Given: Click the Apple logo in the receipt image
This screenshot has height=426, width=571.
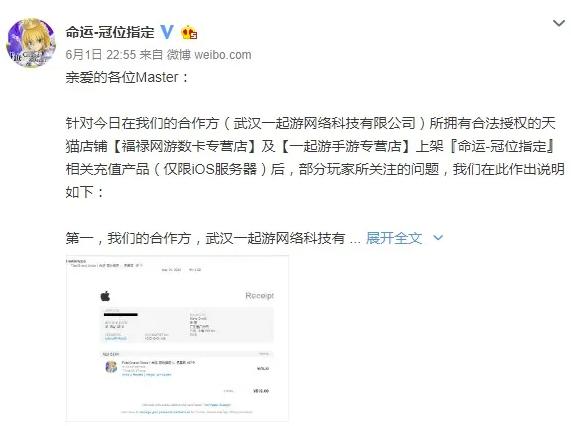Looking at the screenshot, I should coord(105,296).
